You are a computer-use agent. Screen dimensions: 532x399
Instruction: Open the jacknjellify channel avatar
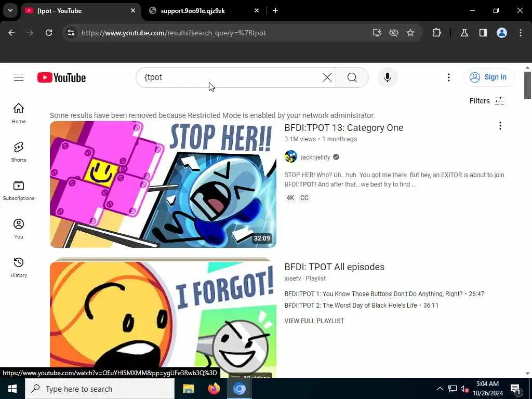pyautogui.click(x=291, y=157)
